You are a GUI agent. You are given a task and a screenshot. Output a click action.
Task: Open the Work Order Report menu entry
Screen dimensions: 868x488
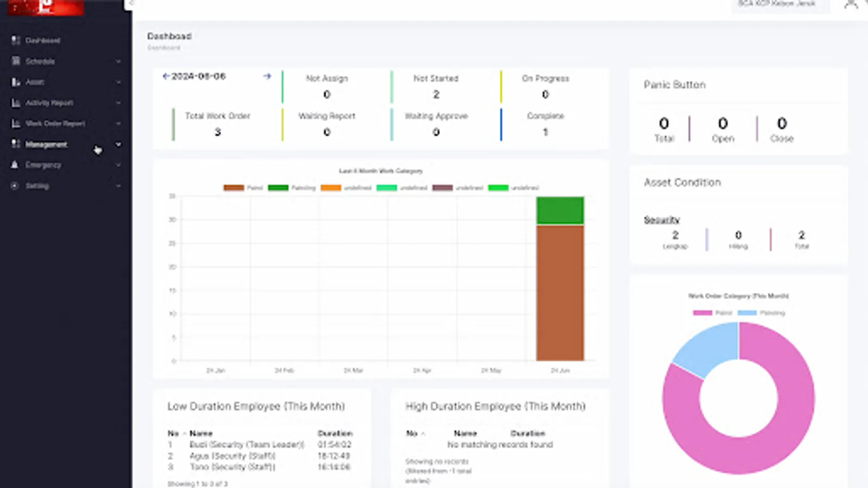click(54, 123)
